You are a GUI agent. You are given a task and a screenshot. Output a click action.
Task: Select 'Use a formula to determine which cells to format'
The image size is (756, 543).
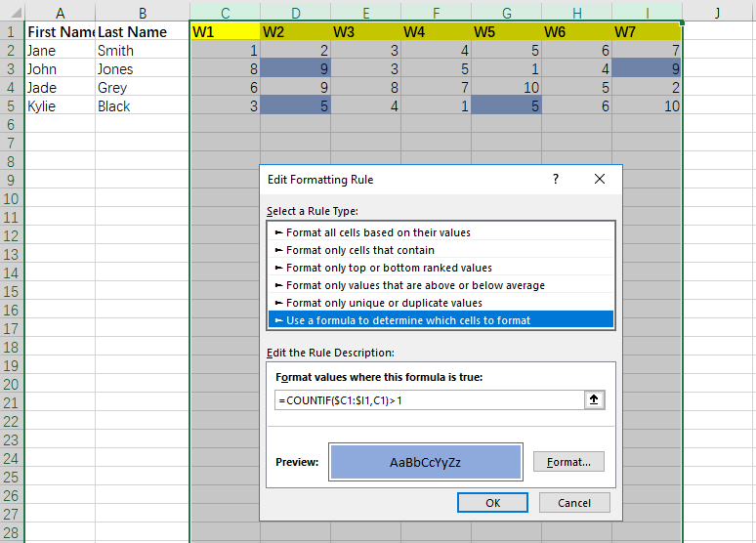[441, 320]
